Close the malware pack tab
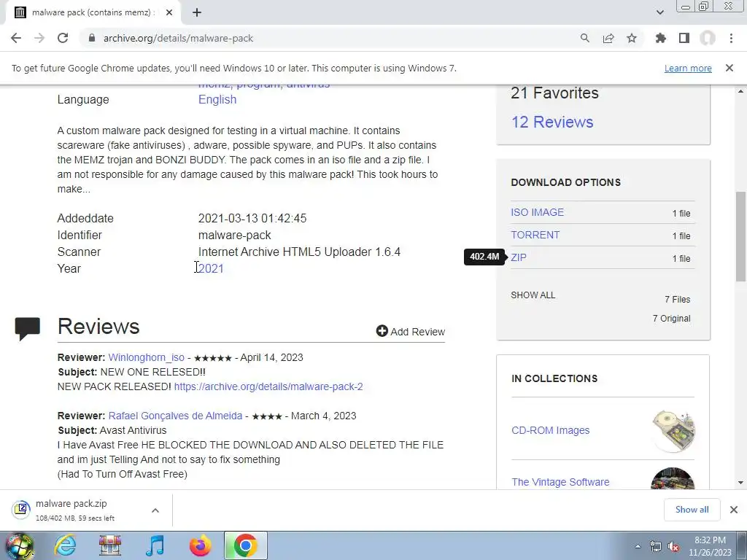The height and width of the screenshot is (560, 747). pyautogui.click(x=169, y=12)
